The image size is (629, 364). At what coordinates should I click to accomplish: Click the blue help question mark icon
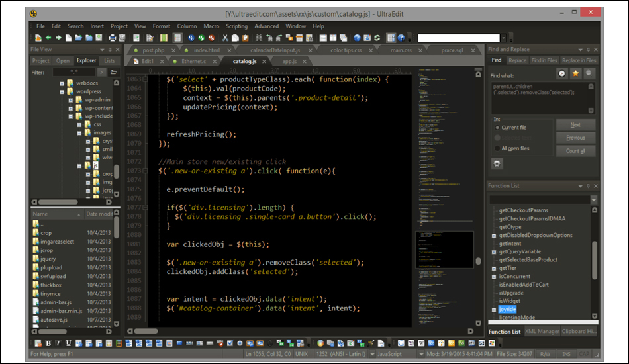pyautogui.click(x=401, y=38)
